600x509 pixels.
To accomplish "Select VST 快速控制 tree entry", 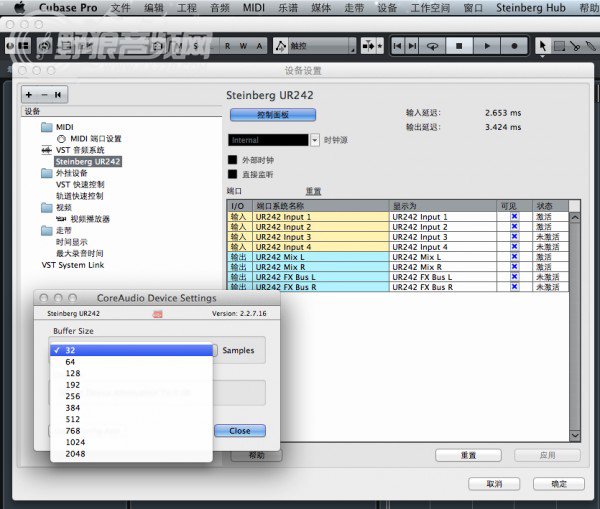I will pyautogui.click(x=80, y=184).
